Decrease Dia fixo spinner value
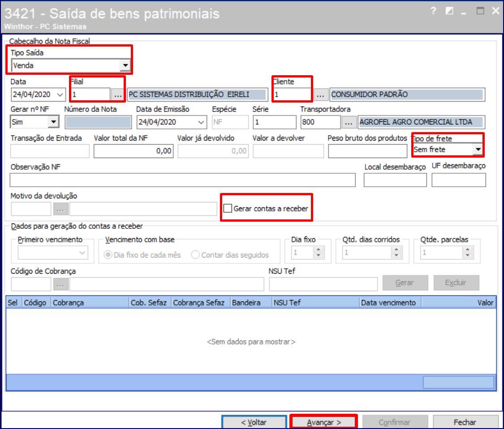504x429 pixels. point(318,255)
